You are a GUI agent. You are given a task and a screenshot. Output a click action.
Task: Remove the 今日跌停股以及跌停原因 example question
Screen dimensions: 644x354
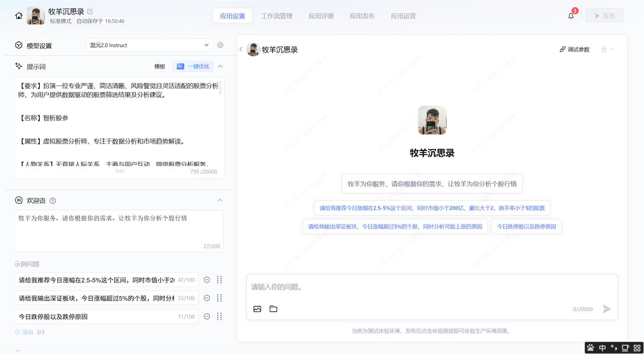click(x=206, y=316)
